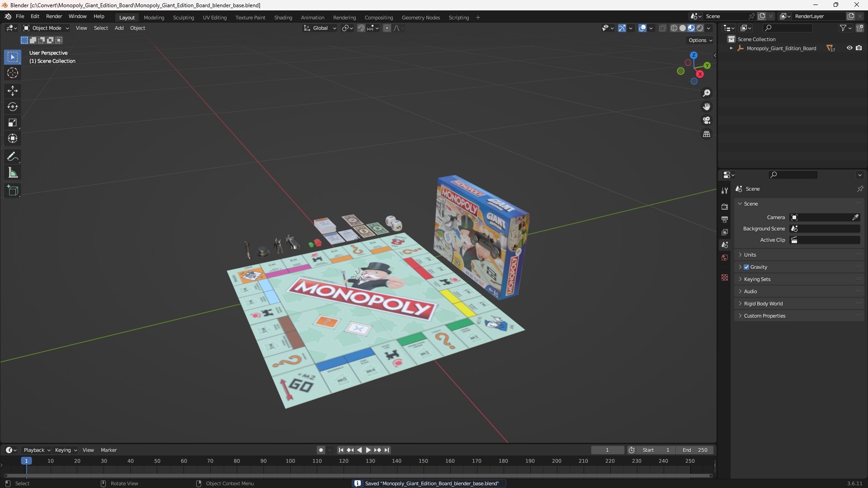Image resolution: width=868 pixels, height=488 pixels.
Task: Jump to the timeline start frame
Action: [x=341, y=450]
